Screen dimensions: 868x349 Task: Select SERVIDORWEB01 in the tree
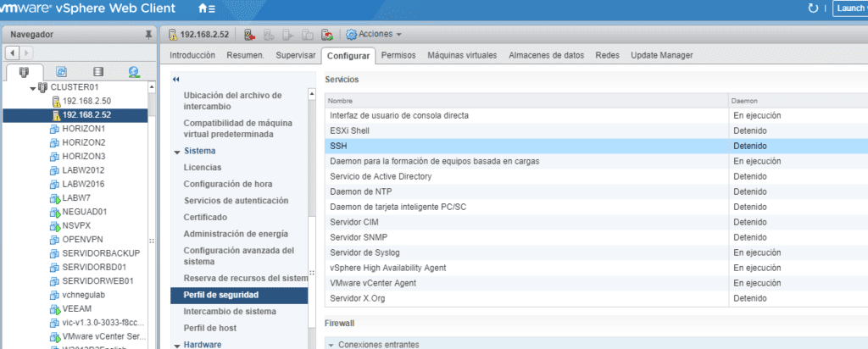point(97,281)
